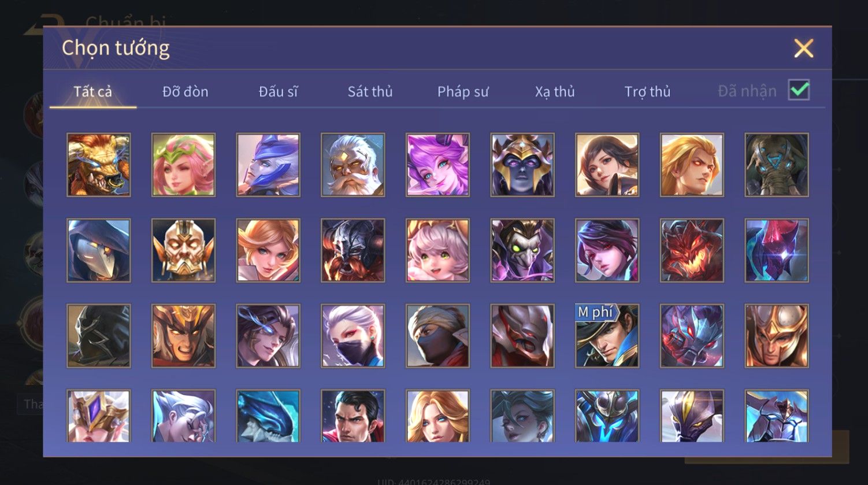Select the purple-haired girl hero portrait
Image resolution: width=868 pixels, height=485 pixels.
click(437, 165)
